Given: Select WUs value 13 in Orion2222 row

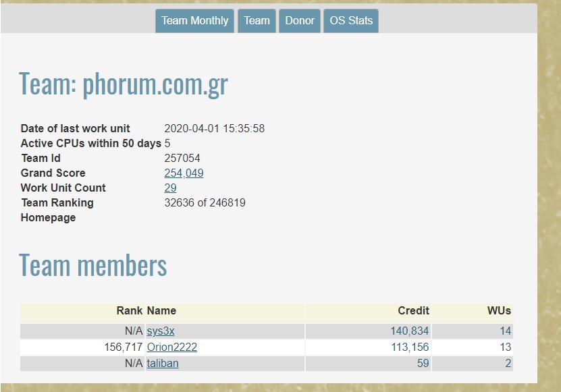Looking at the screenshot, I should (505, 347).
